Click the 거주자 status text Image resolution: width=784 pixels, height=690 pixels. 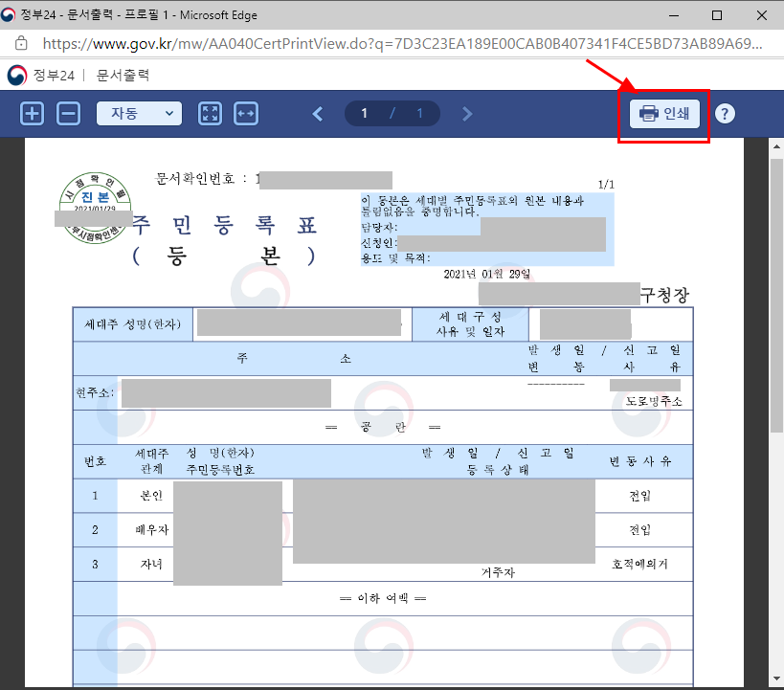click(498, 572)
